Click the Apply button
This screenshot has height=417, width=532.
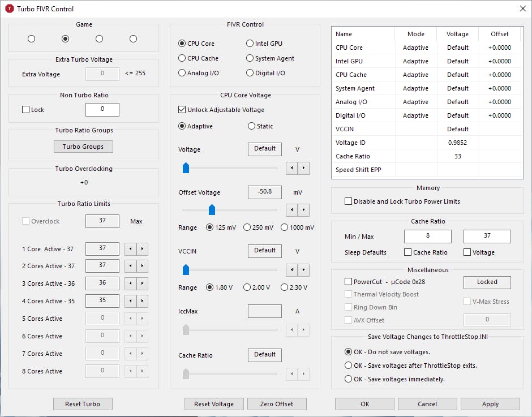tap(490, 404)
